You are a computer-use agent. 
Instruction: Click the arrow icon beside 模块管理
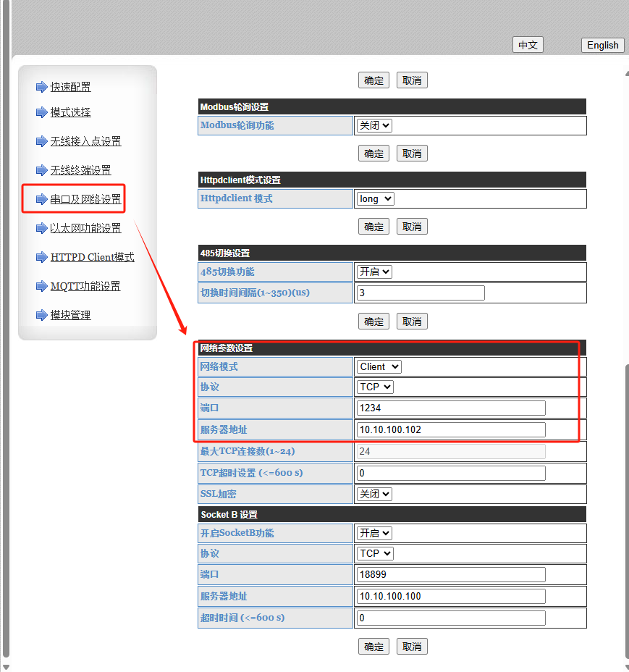coord(41,315)
